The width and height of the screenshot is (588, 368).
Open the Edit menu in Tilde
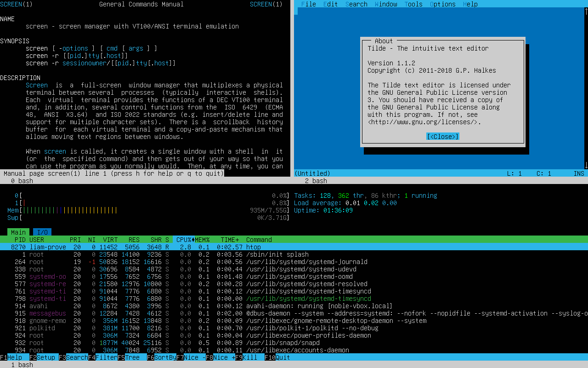point(331,4)
